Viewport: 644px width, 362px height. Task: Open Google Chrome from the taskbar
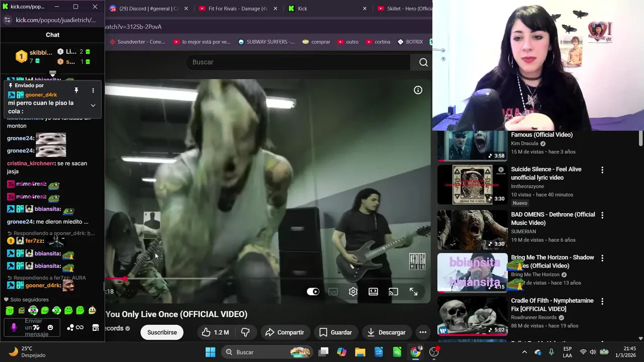pyautogui.click(x=416, y=352)
